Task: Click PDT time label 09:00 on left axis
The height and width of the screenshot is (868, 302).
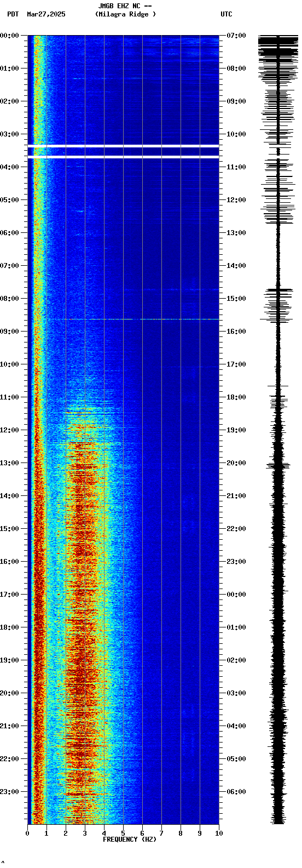Action: coord(9,332)
